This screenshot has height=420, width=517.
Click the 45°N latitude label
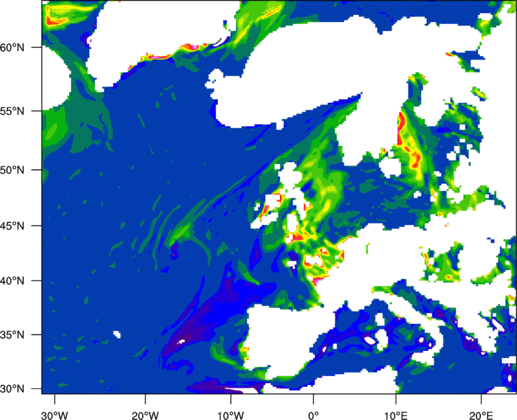(12, 226)
